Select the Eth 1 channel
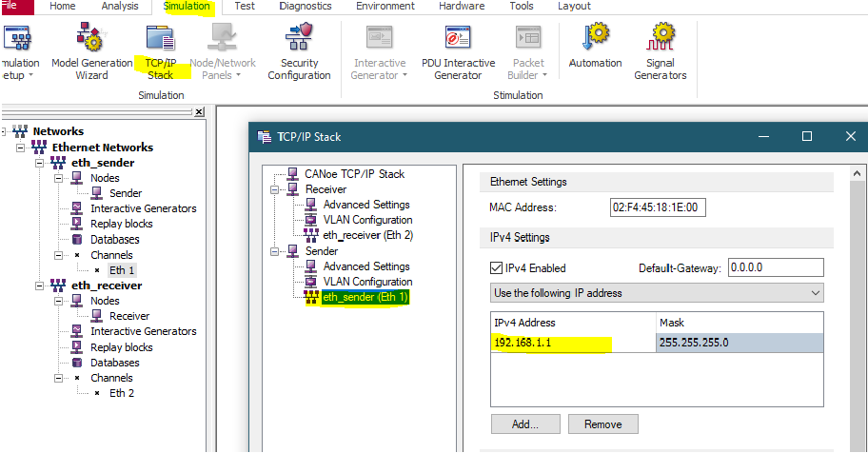 pyautogui.click(x=121, y=270)
